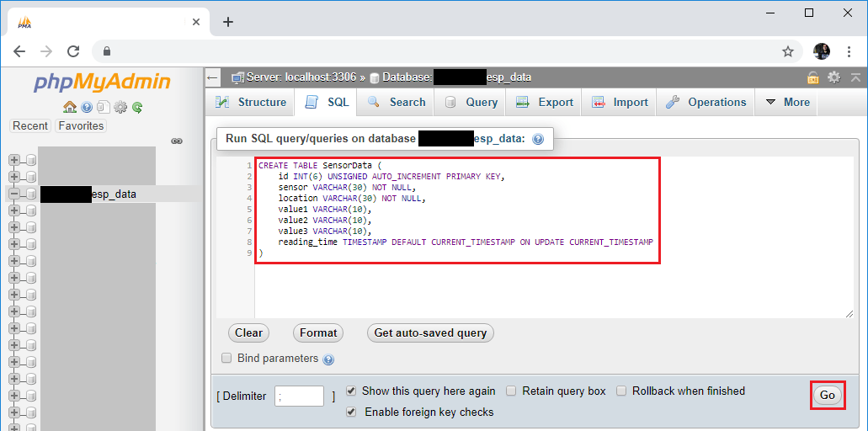Reload navigation panel with green arrow icon
Image resolution: width=868 pixels, height=431 pixels.
pyautogui.click(x=137, y=108)
